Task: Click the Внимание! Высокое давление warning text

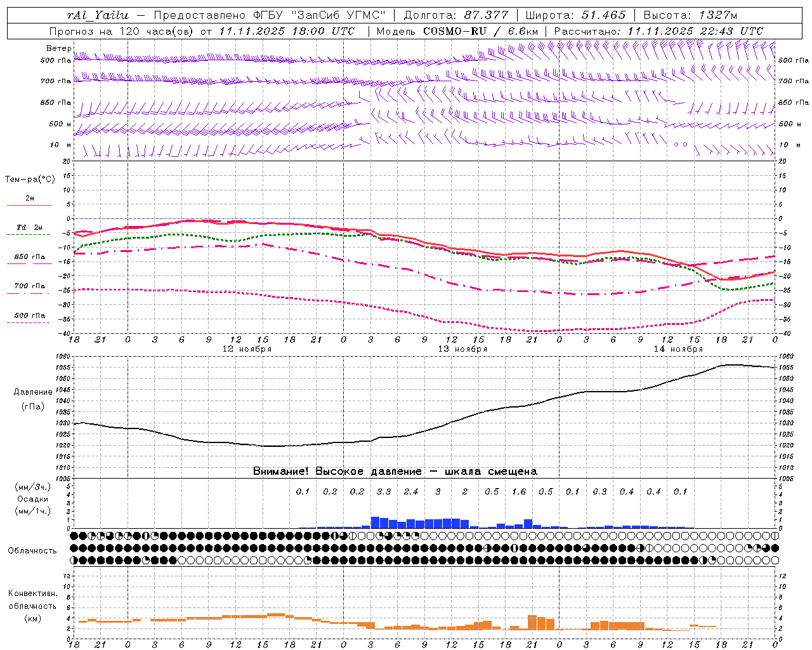Action: pyautogui.click(x=395, y=472)
